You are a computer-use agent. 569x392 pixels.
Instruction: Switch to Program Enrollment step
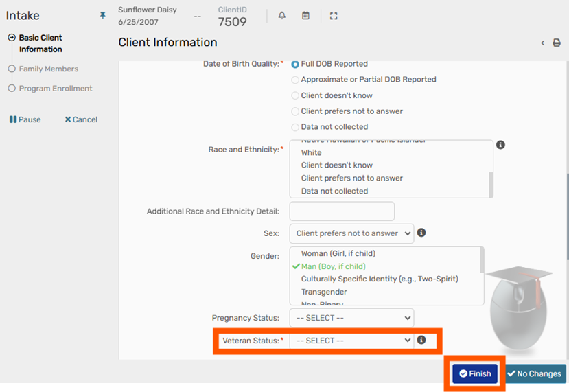[x=55, y=89]
